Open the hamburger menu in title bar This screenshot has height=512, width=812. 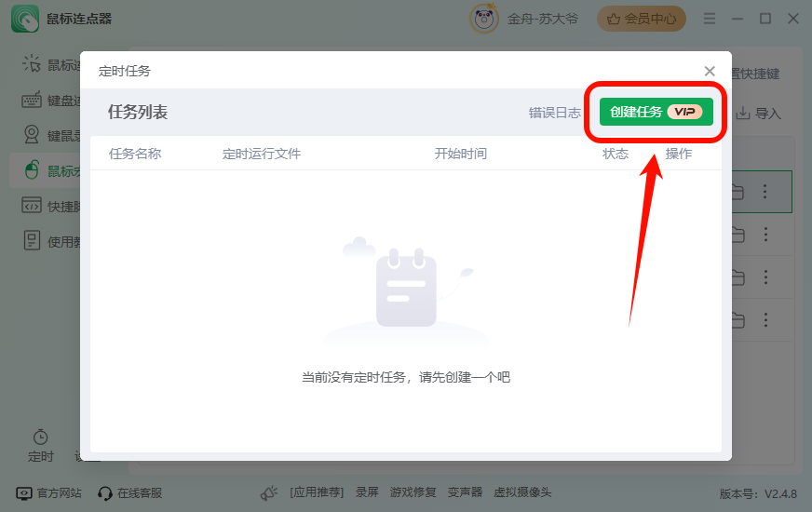(710, 20)
